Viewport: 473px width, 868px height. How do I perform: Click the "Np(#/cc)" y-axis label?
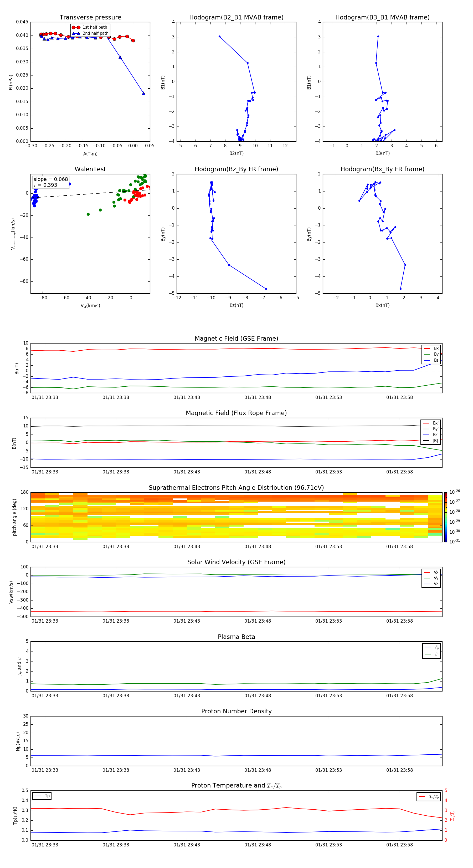[18, 741]
